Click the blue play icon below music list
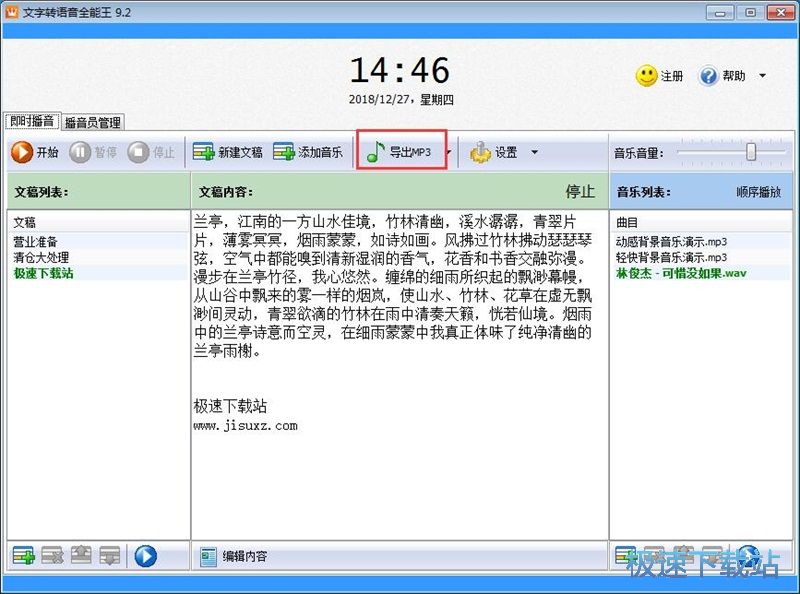This screenshot has height=594, width=800. [x=748, y=555]
